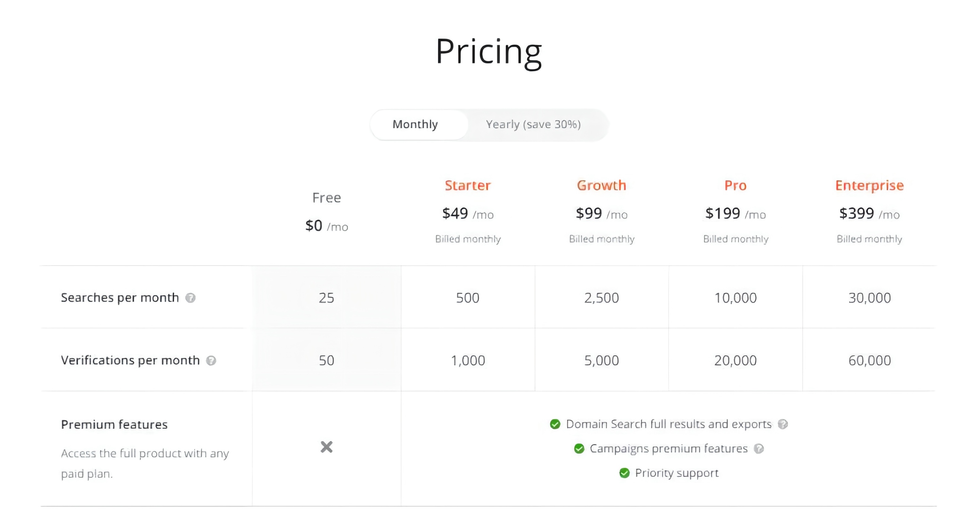Click green checkmark next to Campaigns premium features
The width and height of the screenshot is (980, 512).
click(579, 449)
